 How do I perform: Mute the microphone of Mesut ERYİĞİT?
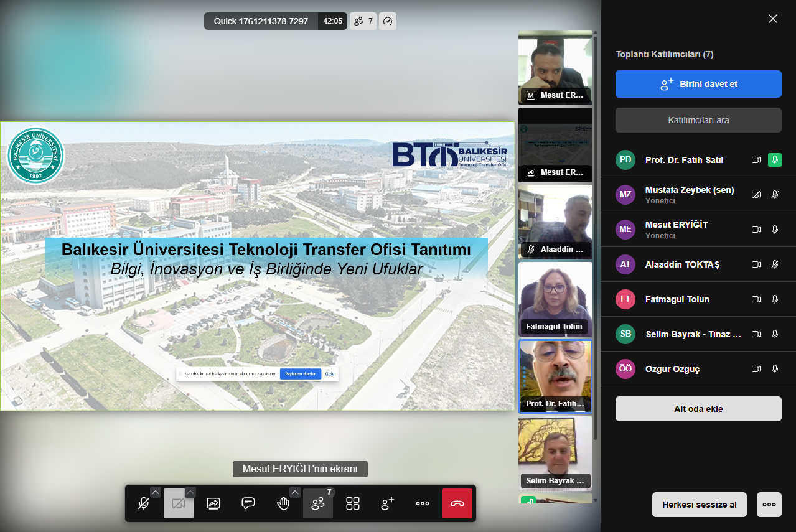(x=775, y=230)
